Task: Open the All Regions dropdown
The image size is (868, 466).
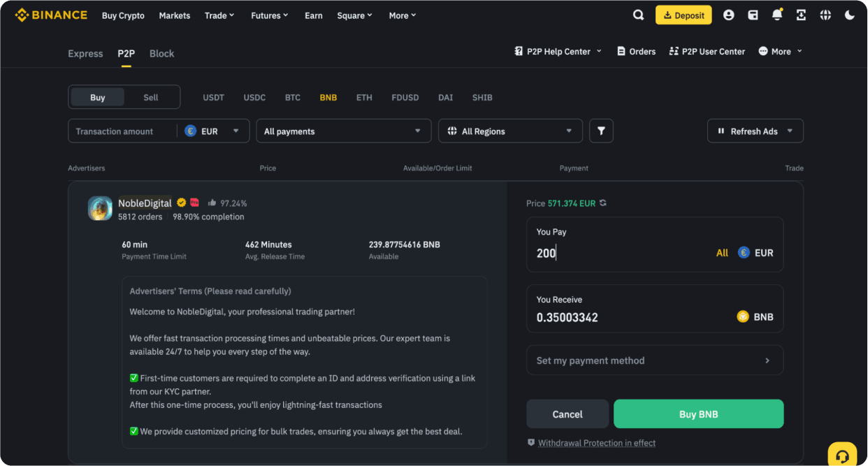Action: click(510, 131)
